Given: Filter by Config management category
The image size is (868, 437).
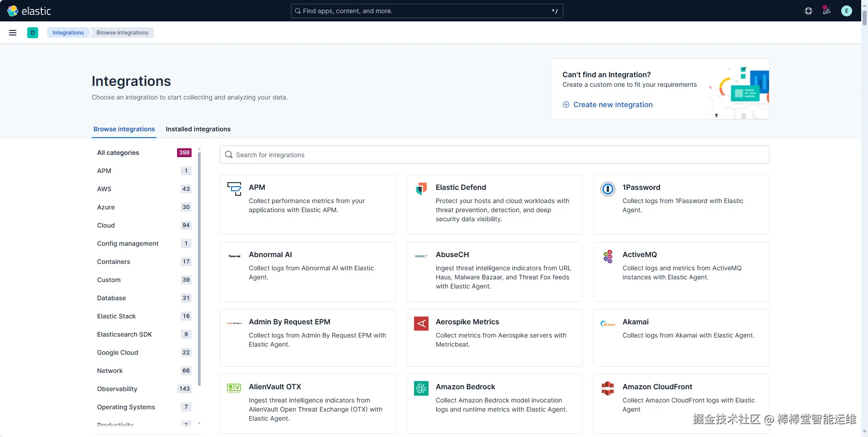Looking at the screenshot, I should (144, 243).
